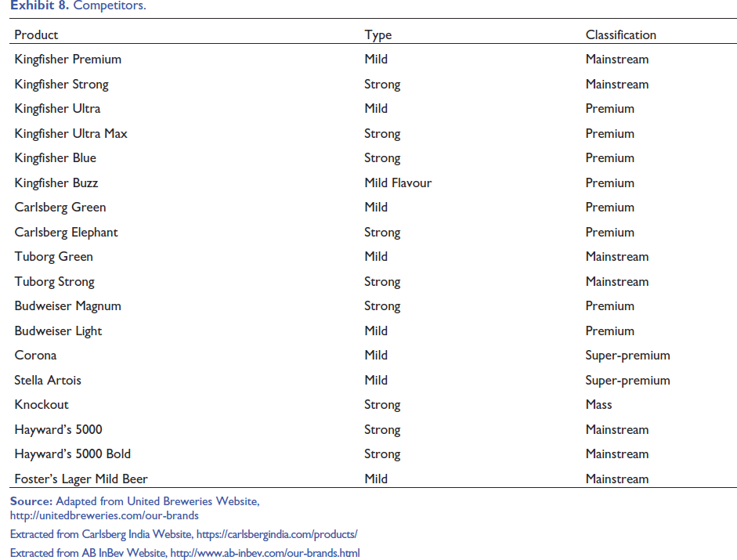The image size is (737, 560).
Task: Select the Kingfisher Premium product cell
Action: [x=67, y=60]
